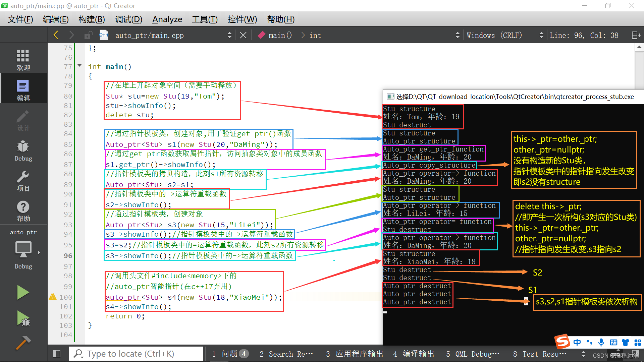Viewport: 644px width, 362px height.
Task: Open the auto_ptr/main.cpp document selector dropdown
Action: [x=229, y=35]
